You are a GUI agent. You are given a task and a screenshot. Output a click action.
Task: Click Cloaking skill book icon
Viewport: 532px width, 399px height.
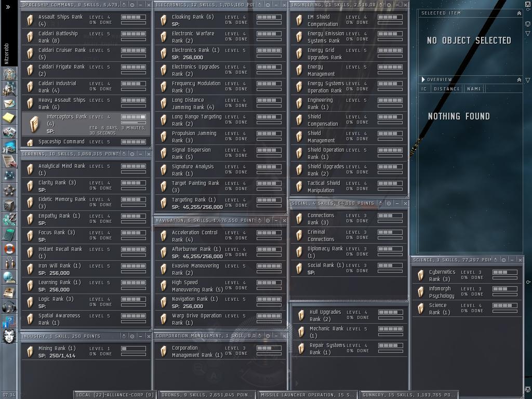164,20
